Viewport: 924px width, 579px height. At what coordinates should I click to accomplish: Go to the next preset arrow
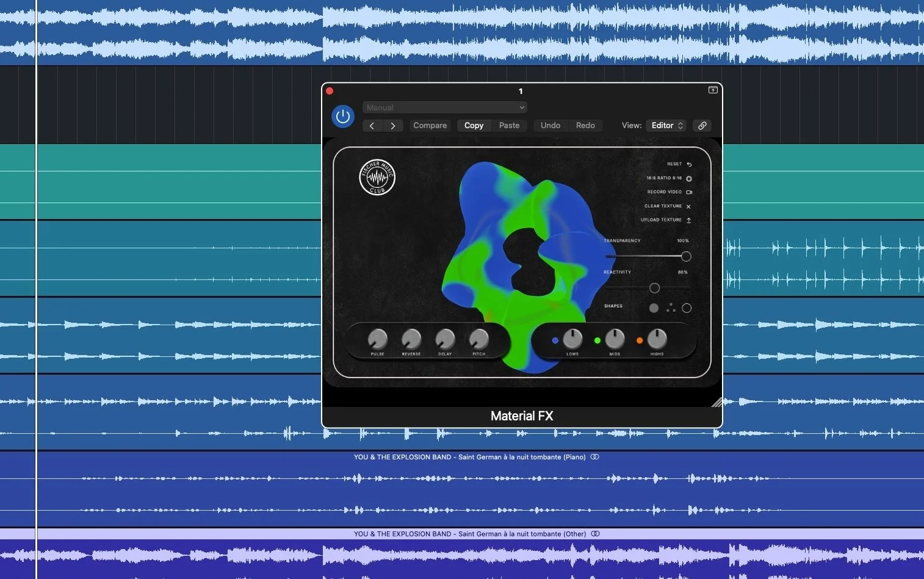(x=393, y=126)
